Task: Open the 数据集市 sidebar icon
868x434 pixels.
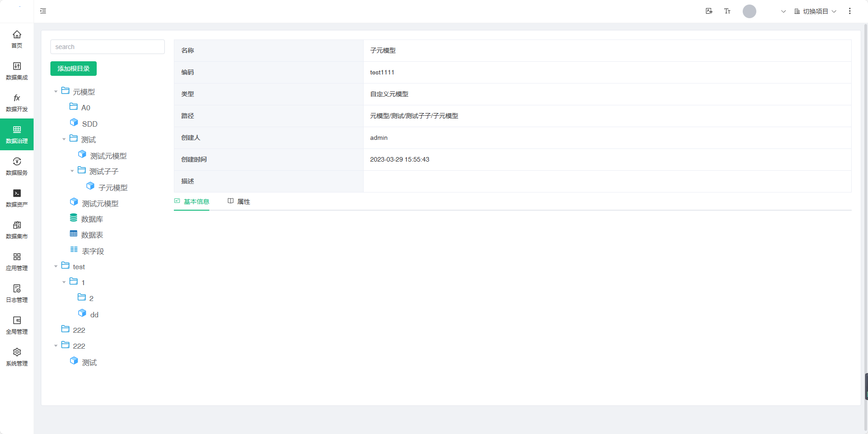Action: tap(17, 226)
